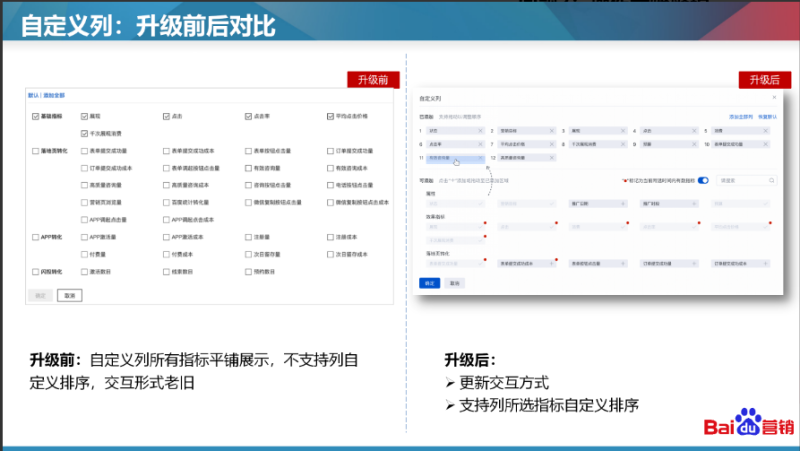Add 表单按钮点击量 with its plus icon in upgraded dialog
Viewport: 800px width, 451px height.
pos(623,264)
